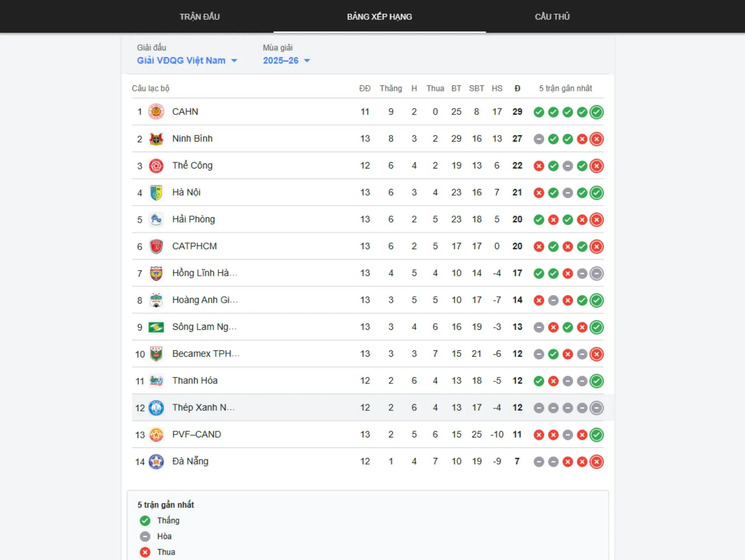Image resolution: width=745 pixels, height=560 pixels.
Task: Click Ninh Bình's latest loss indicator
Action: 596,139
